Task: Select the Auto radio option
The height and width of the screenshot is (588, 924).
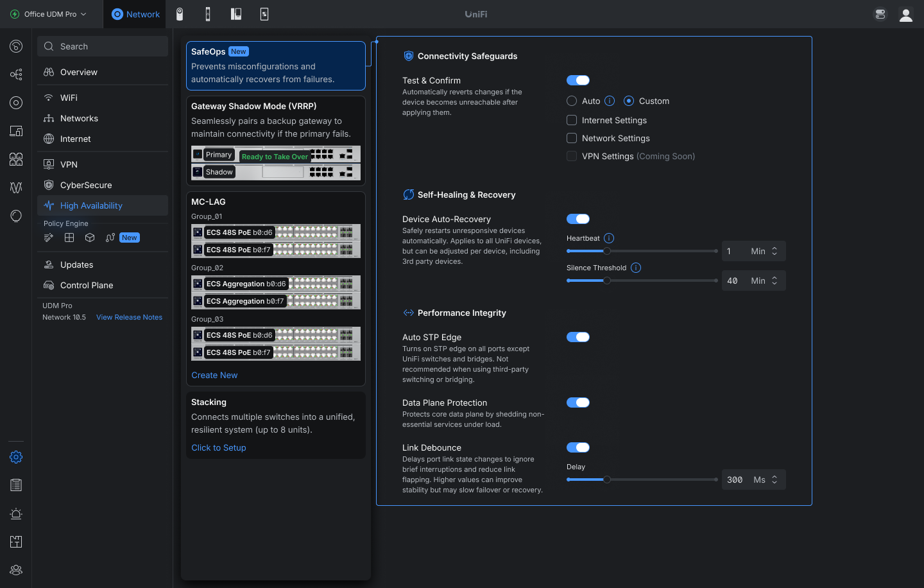Action: 572,101
